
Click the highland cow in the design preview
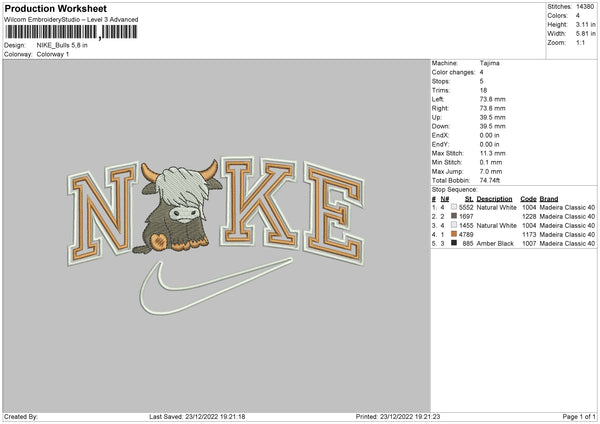click(x=178, y=208)
